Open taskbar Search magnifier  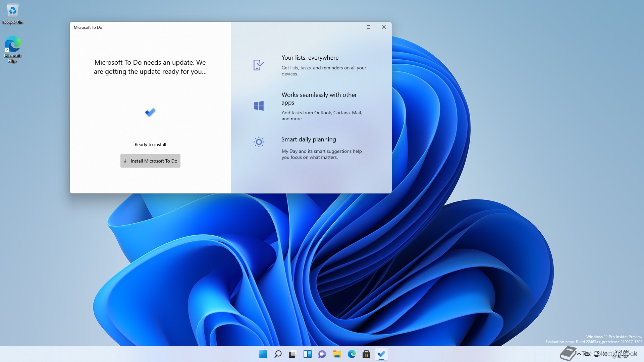click(278, 354)
